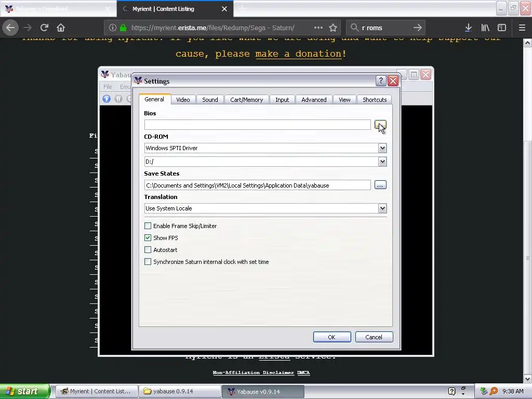532x399 pixels.
Task: Click the tray safely remove hardware icon
Action: 484,391
